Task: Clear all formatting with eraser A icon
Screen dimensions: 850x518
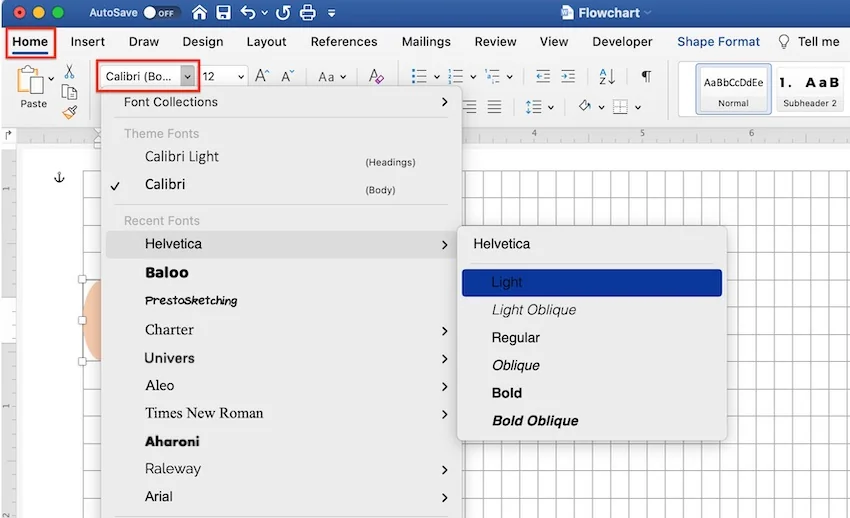Action: pyautogui.click(x=376, y=76)
